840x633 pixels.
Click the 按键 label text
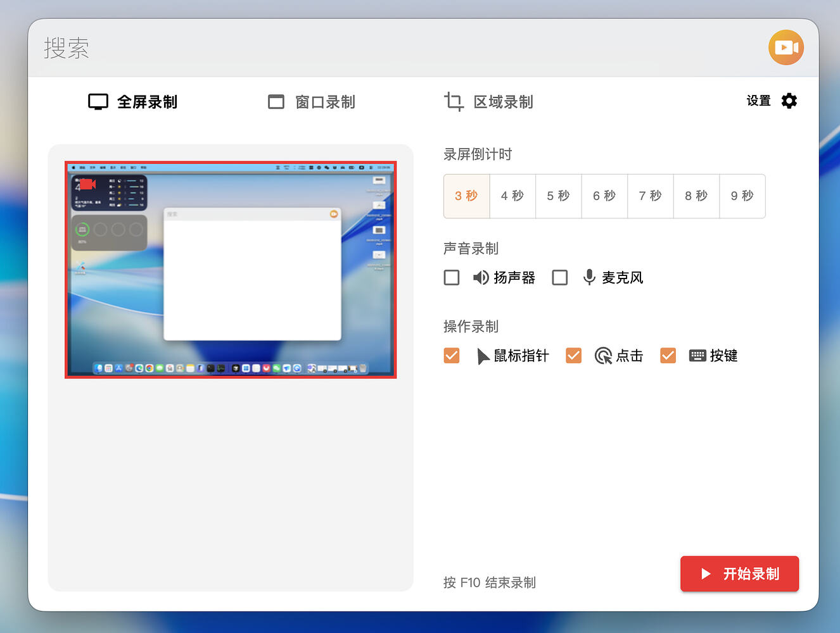tap(724, 356)
